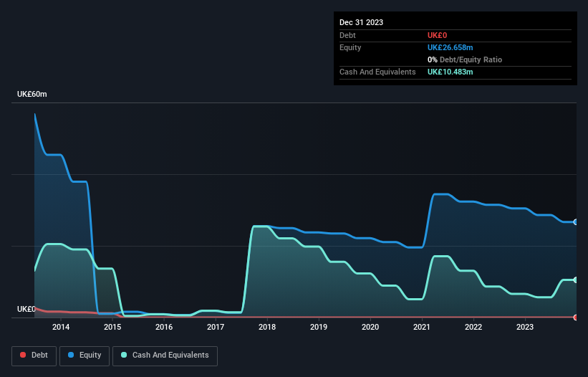Click the Dec 31 2023 tooltip date heading
The height and width of the screenshot is (377, 588).
(361, 22)
